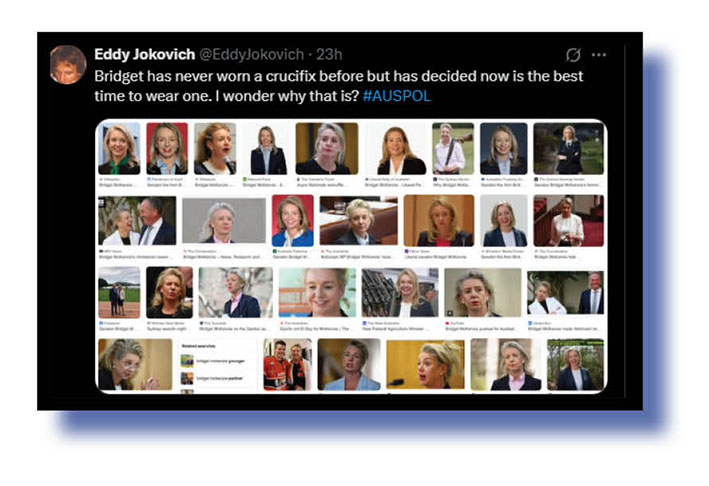The height and width of the screenshot is (486, 709).
Task: Open Eddy Jokovich's profile avatar
Action: coord(68,65)
